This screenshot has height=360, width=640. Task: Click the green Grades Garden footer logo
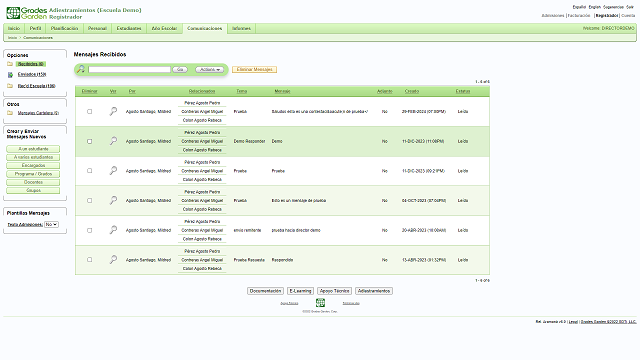click(x=320, y=302)
